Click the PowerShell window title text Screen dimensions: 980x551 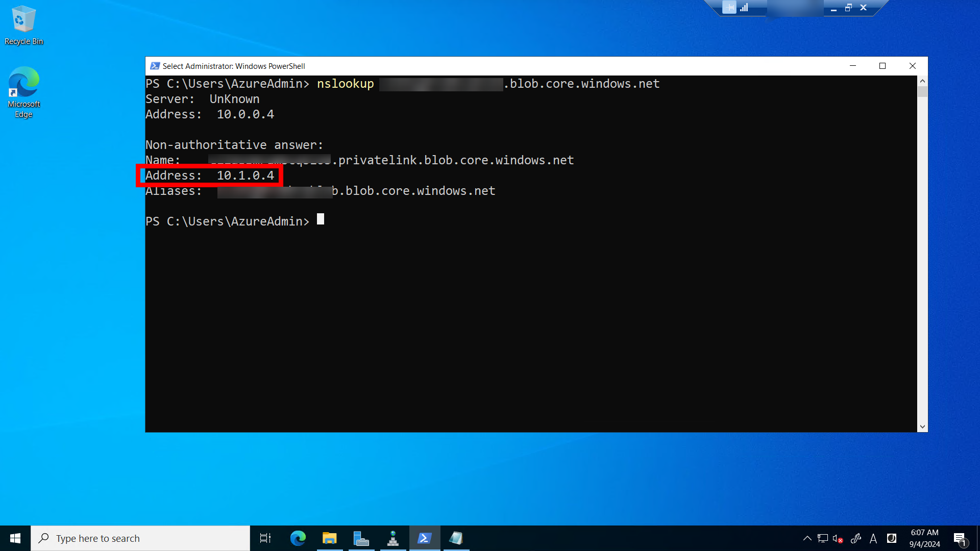coord(234,66)
